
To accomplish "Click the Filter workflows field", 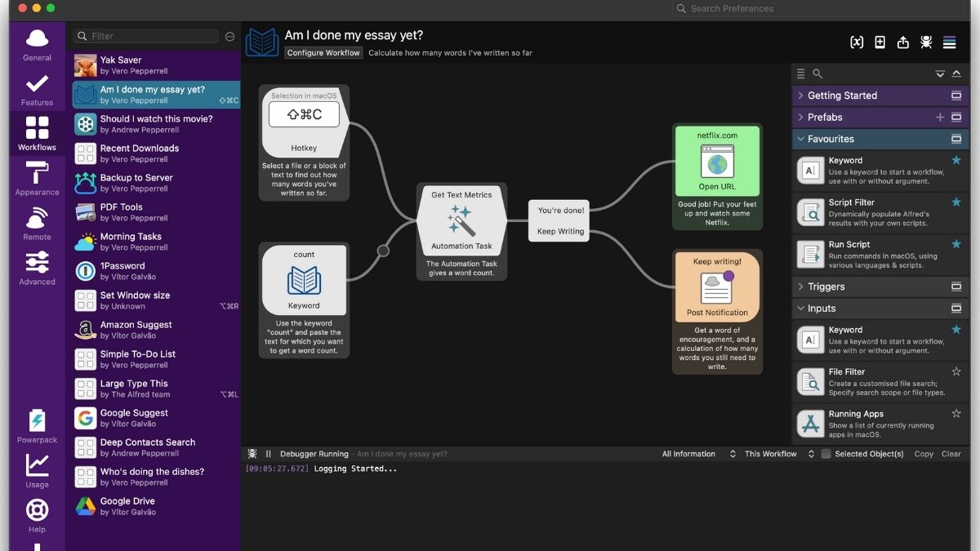I will click(x=146, y=37).
